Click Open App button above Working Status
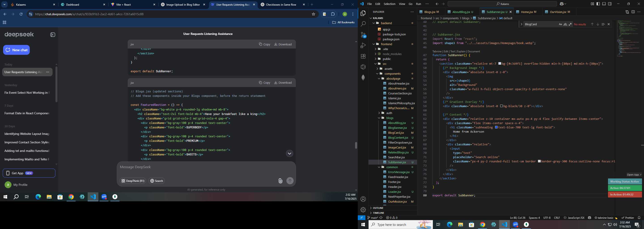 point(634,175)
